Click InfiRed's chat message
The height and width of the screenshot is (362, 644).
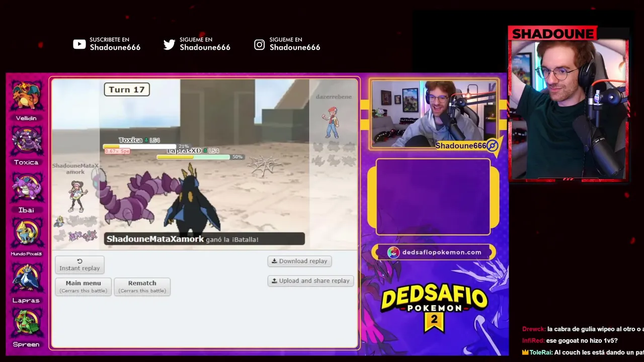click(570, 340)
